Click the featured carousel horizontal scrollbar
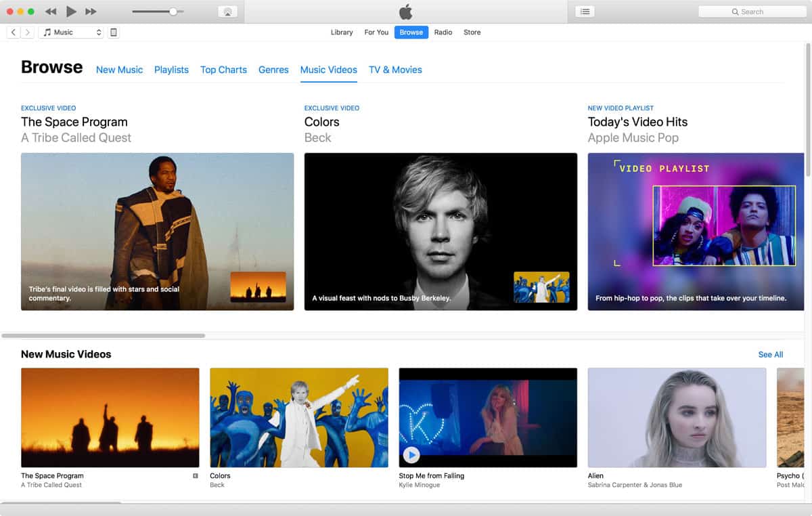The height and width of the screenshot is (516, 812). tap(104, 335)
